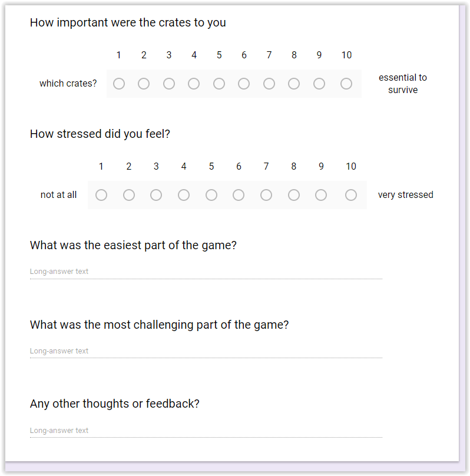Click the other thoughts or feedback field
The height and width of the screenshot is (476, 470).
[206, 431]
